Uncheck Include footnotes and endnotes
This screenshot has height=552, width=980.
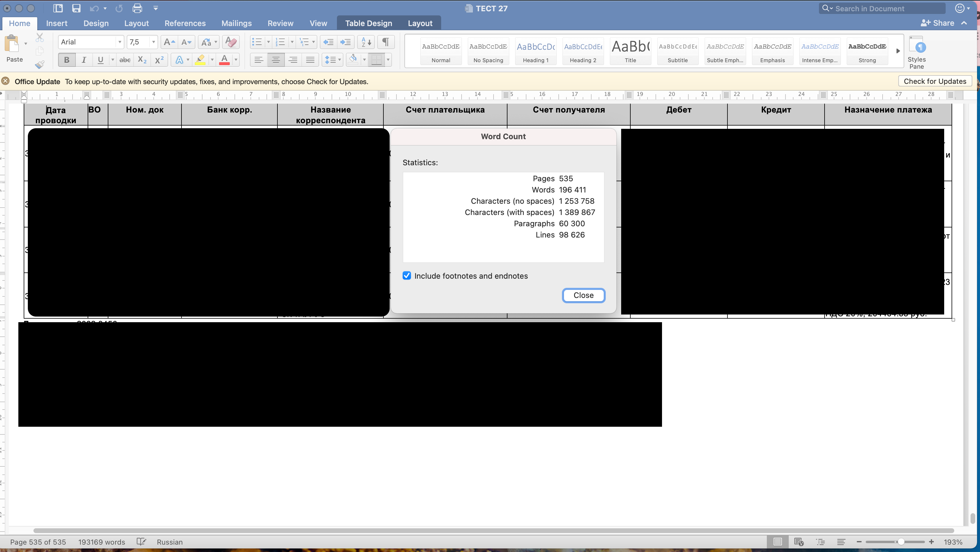[406, 275]
